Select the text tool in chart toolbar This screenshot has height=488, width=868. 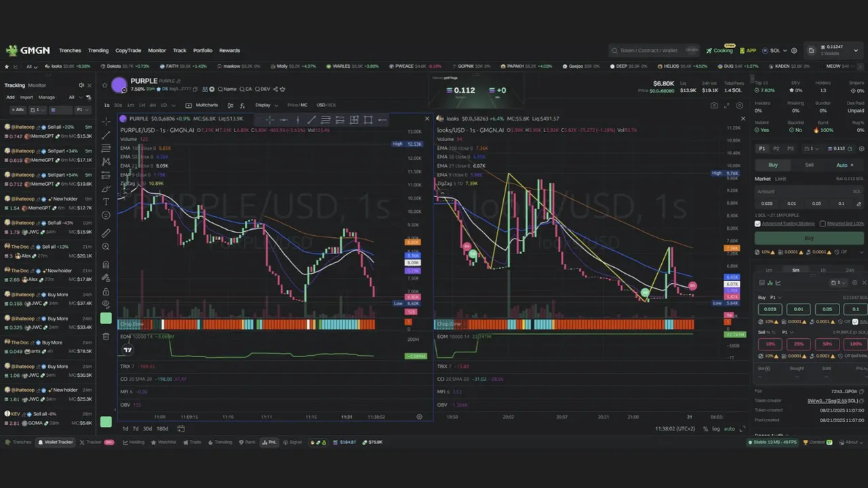106,202
